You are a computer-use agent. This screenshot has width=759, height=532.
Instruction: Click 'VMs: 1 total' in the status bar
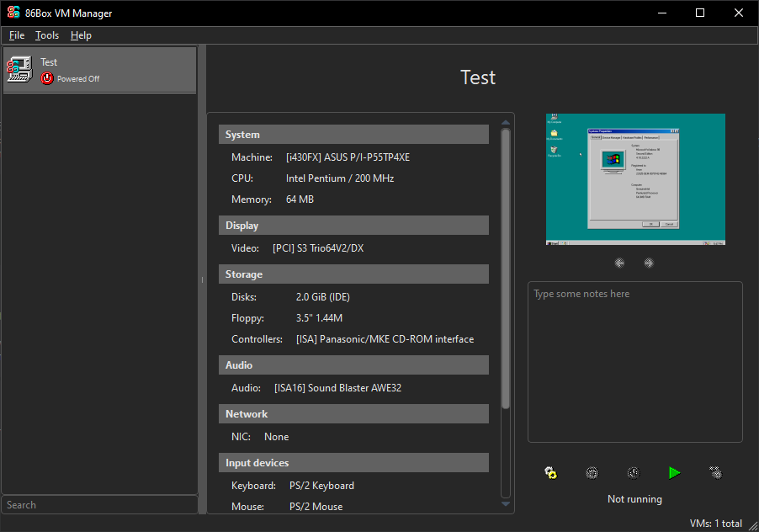(715, 524)
